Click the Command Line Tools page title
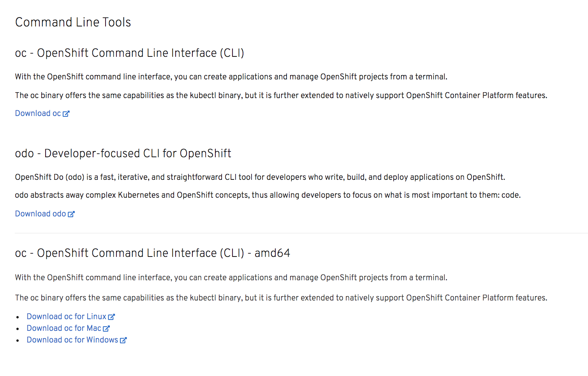The image size is (588, 376). (73, 22)
